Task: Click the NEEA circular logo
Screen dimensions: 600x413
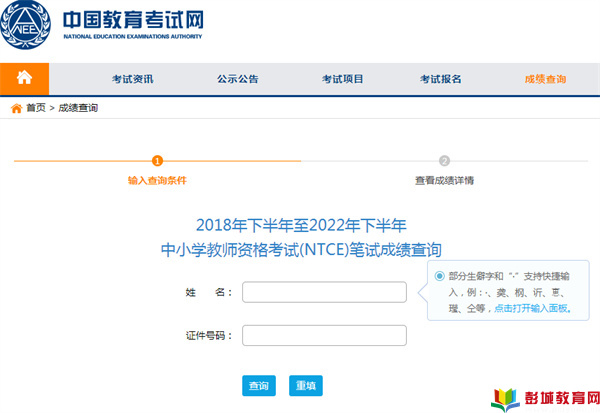Action: pos(25,24)
